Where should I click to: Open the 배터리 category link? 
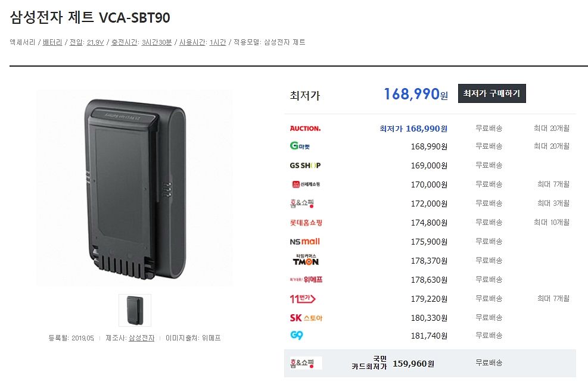52,42
